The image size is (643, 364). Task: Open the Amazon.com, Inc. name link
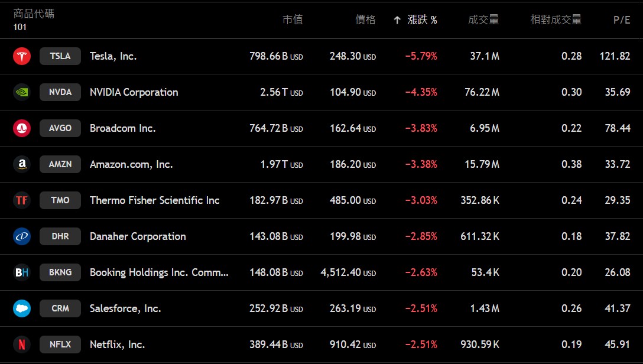click(x=131, y=164)
